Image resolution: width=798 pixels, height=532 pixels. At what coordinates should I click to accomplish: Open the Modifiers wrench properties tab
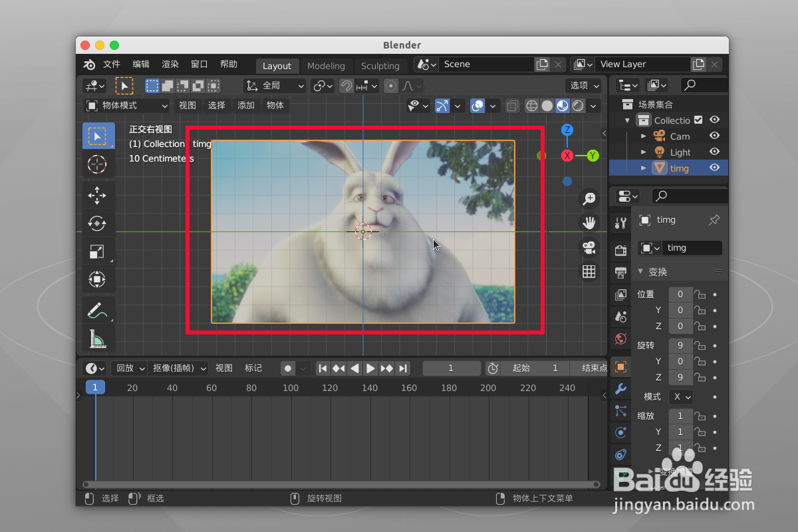pos(621,388)
